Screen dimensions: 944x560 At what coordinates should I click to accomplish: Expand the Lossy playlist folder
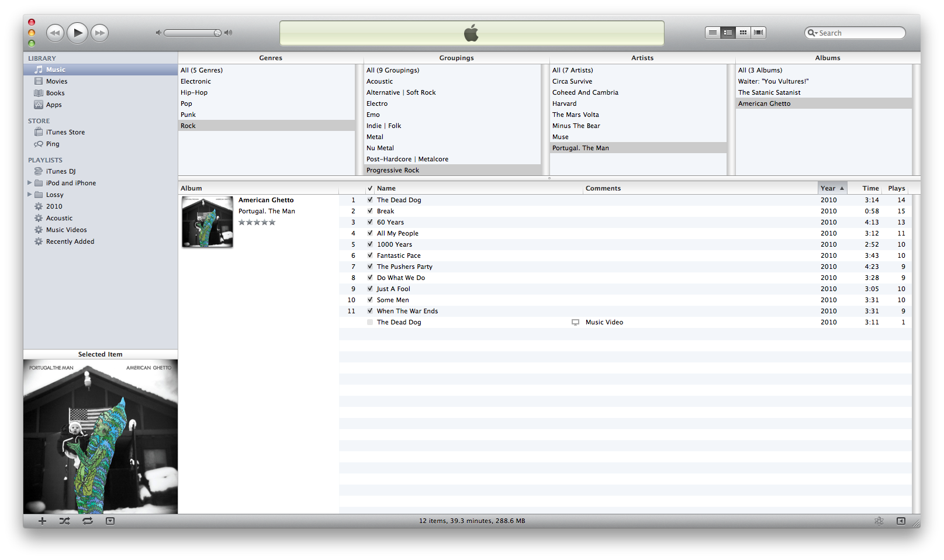[30, 195]
